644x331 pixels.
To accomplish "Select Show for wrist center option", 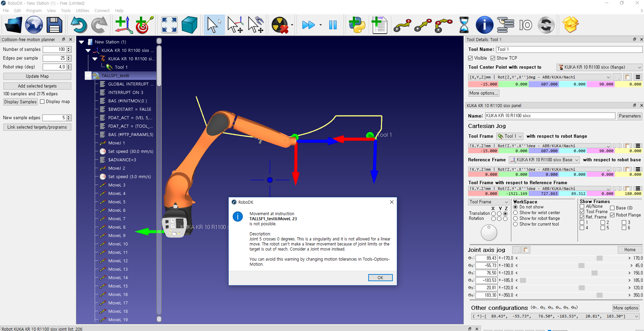I will 516,213.
